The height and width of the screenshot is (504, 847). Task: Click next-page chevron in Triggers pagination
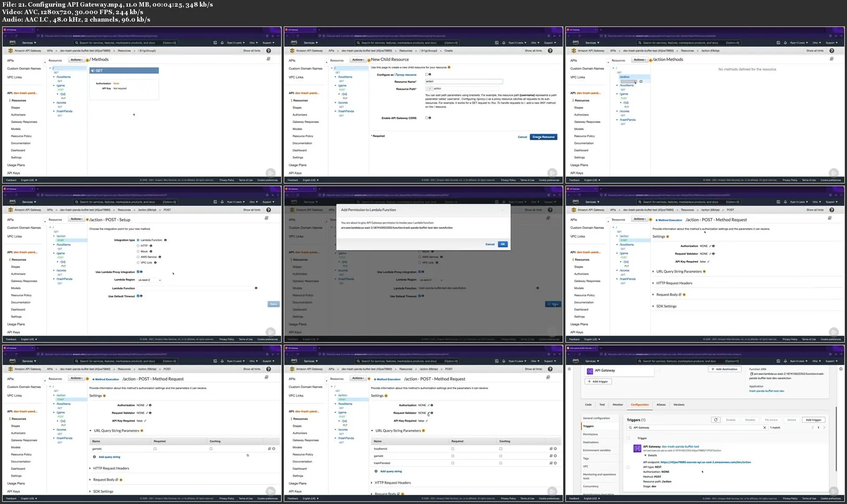point(824,428)
